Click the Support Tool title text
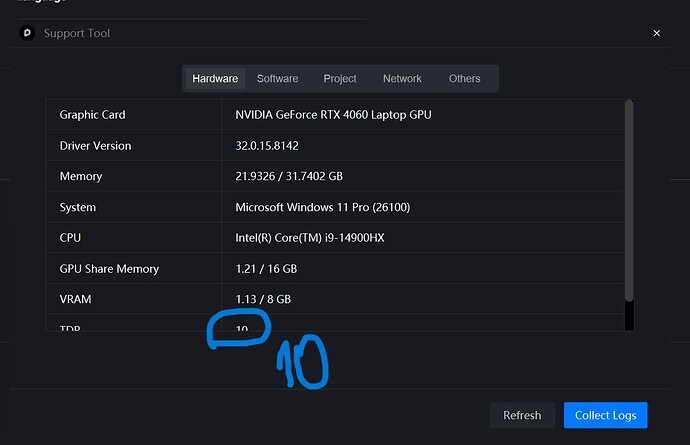This screenshot has height=445, width=690. [x=77, y=33]
